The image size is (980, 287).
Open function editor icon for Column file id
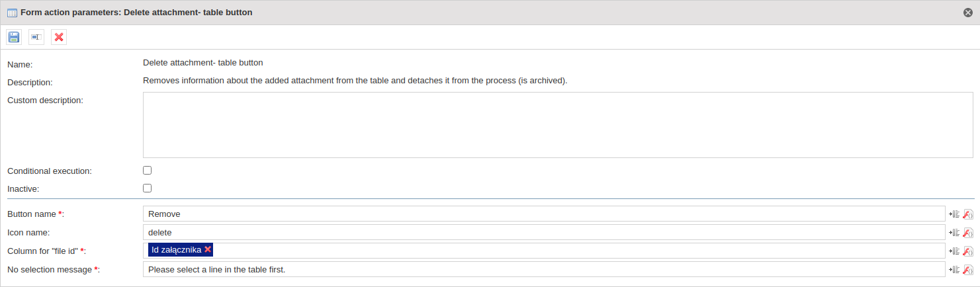tap(968, 251)
